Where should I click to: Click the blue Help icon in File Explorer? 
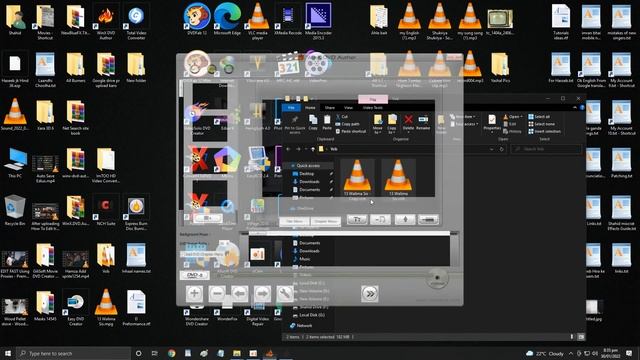(x=582, y=107)
